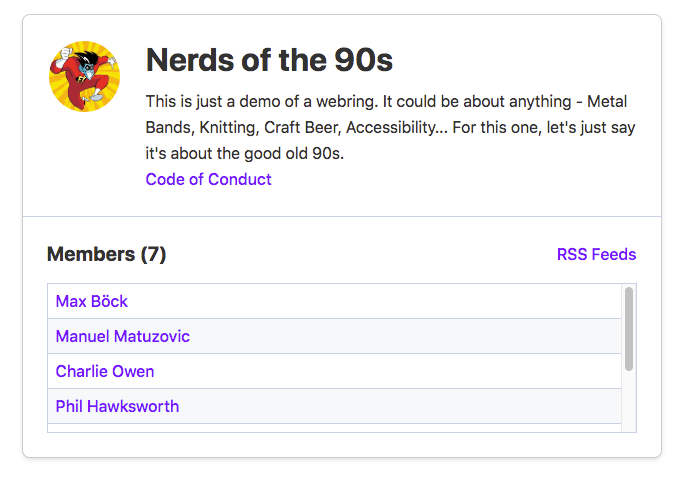The image size is (689, 481).
Task: Click the scrollbar track below the thumb
Action: point(629,402)
